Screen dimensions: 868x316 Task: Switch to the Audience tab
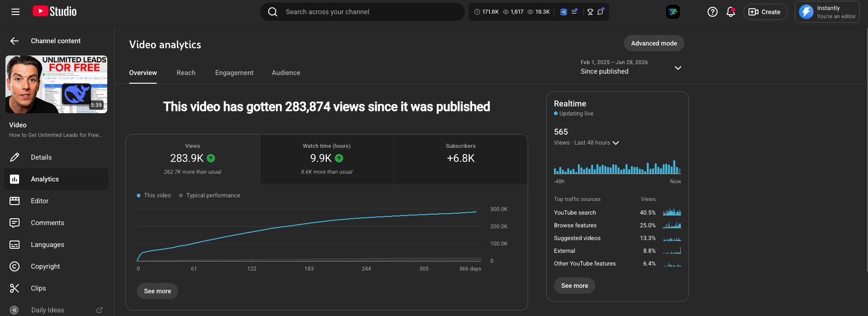(x=286, y=73)
